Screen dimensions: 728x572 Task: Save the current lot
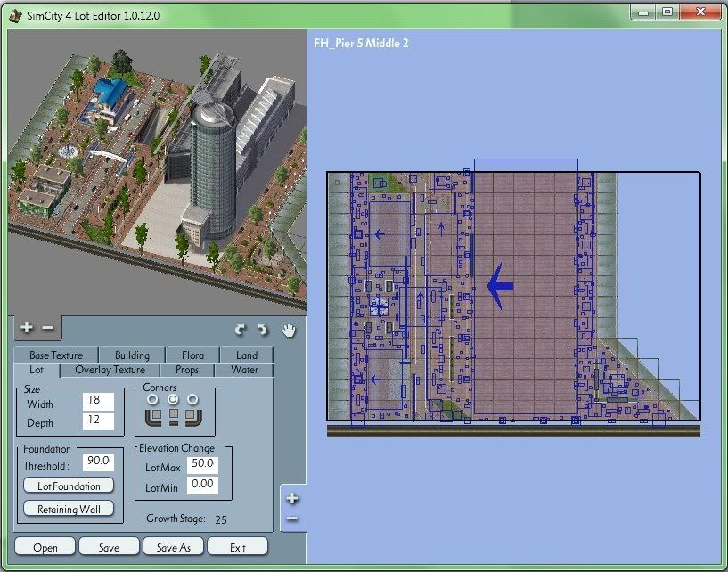pyautogui.click(x=109, y=547)
